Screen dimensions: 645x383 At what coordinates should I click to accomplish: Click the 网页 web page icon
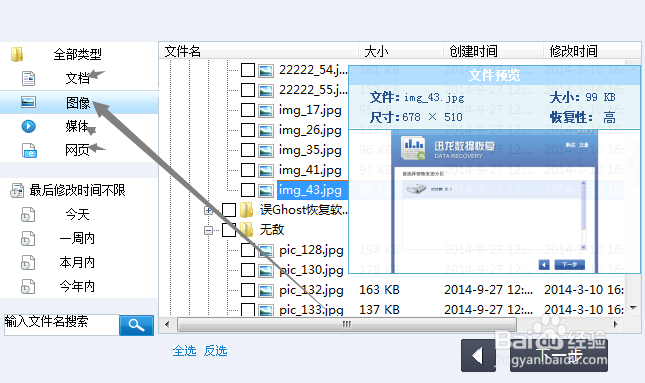[x=29, y=151]
